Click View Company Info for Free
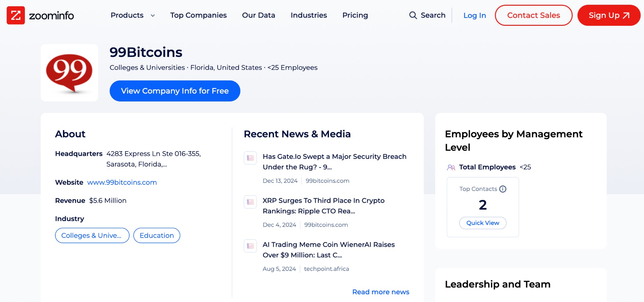The height and width of the screenshot is (302, 644). [x=175, y=91]
